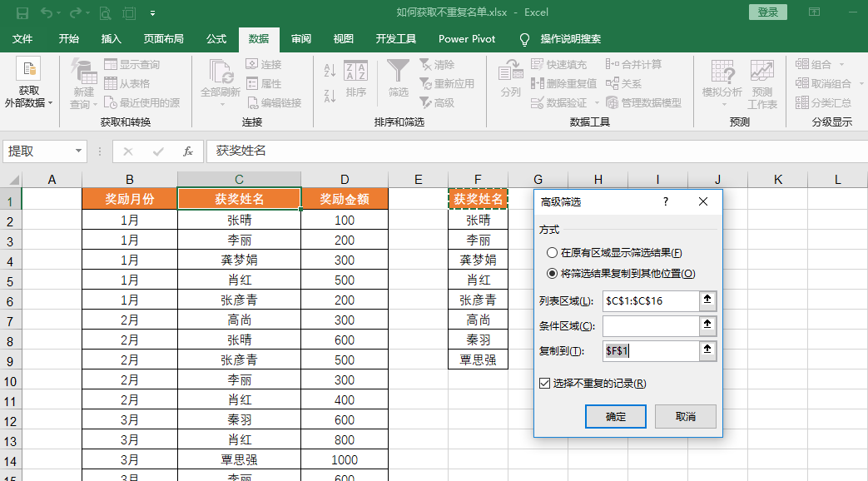
Task: Click the insert function fx button
Action: tap(187, 151)
